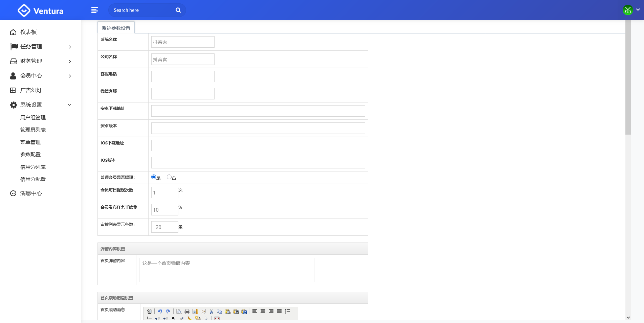Center-align text using editor toolbar
The image size is (644, 323).
pos(263,312)
